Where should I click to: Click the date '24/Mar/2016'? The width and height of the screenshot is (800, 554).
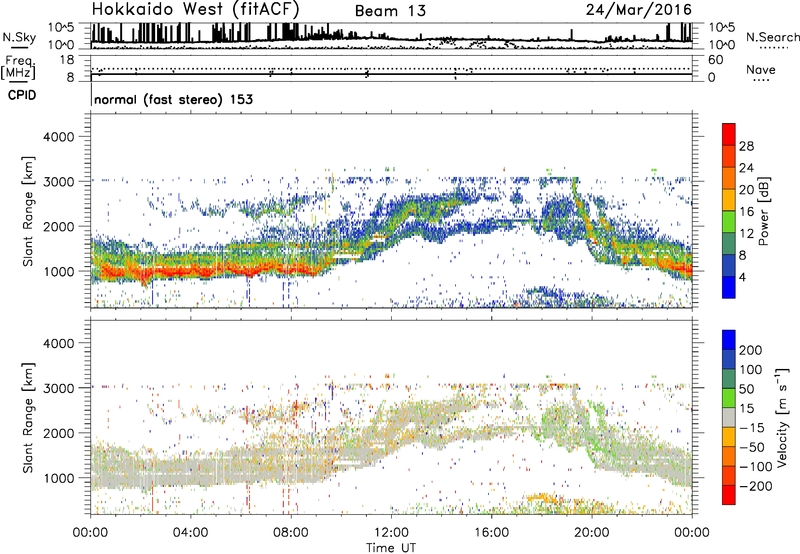pyautogui.click(x=639, y=10)
